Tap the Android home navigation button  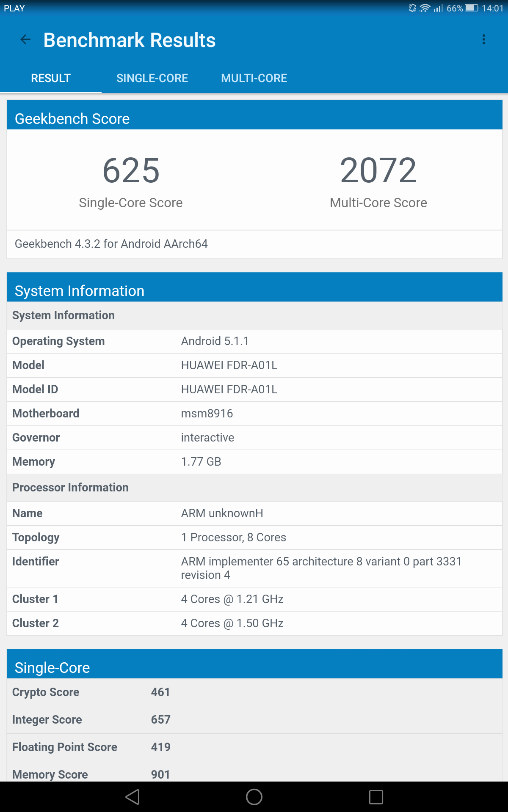tap(254, 797)
